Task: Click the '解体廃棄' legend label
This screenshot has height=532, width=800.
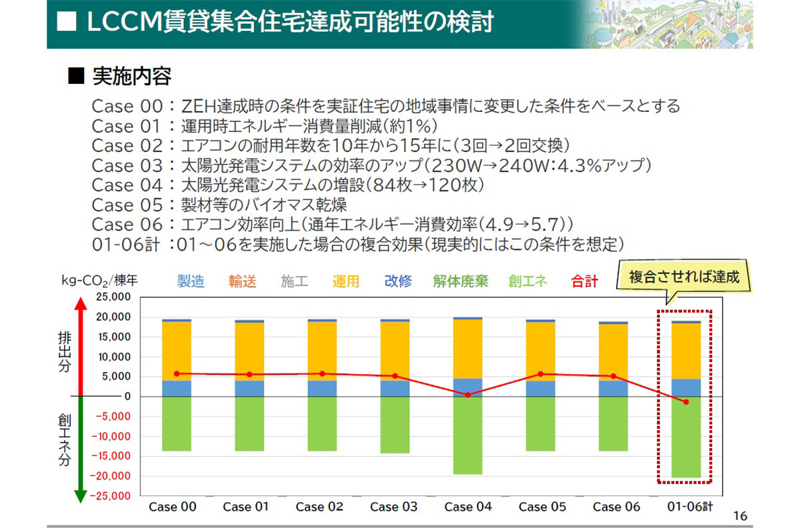Action: [x=461, y=281]
